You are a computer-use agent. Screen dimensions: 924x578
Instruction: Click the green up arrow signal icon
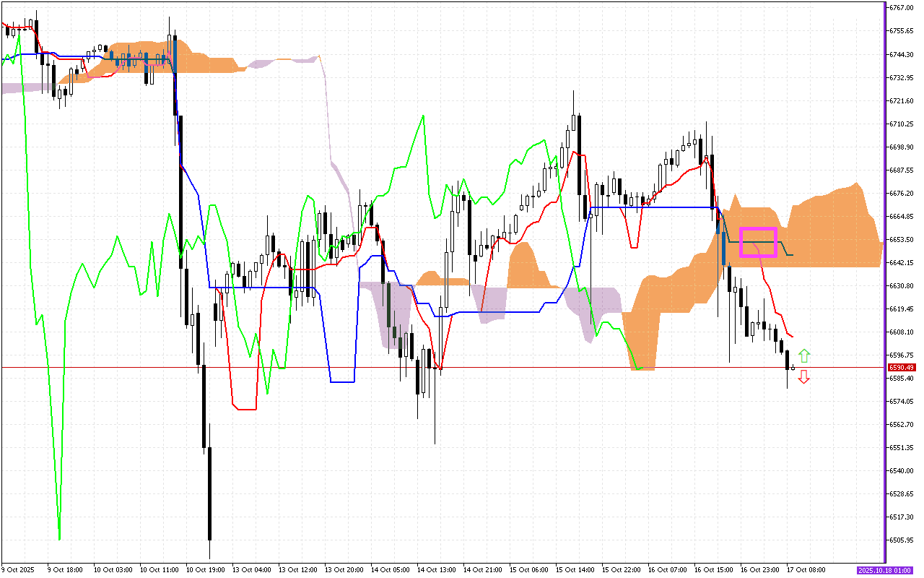pos(806,355)
